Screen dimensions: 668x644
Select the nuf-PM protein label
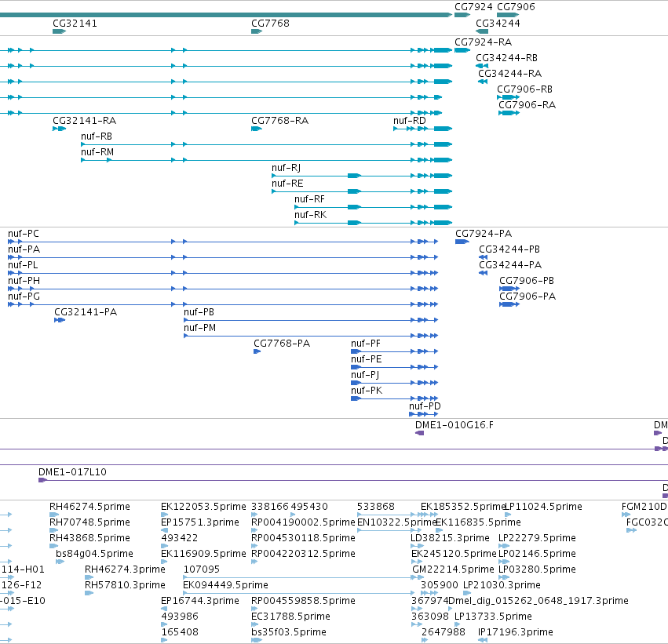pyautogui.click(x=200, y=328)
